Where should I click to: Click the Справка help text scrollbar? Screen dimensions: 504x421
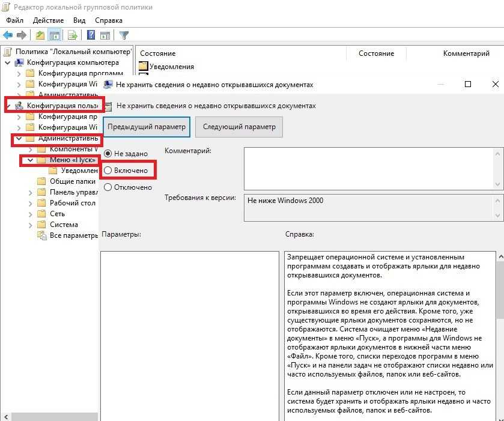click(500, 336)
